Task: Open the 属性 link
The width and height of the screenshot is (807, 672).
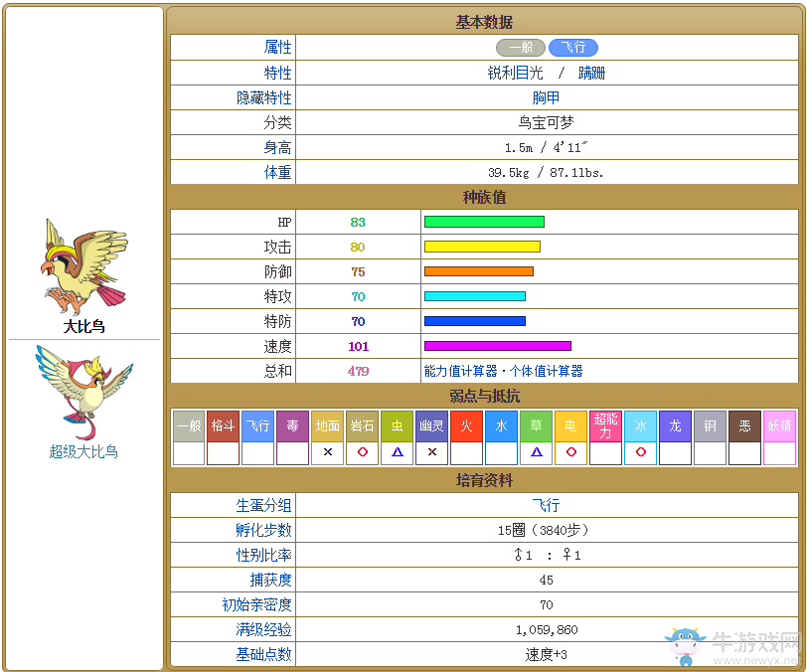Action: (x=277, y=48)
